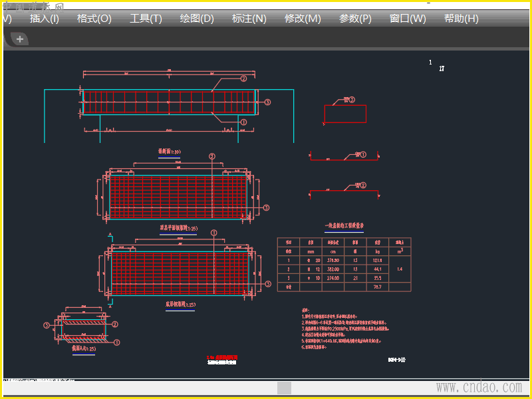Open the 工具(T) menu
532x399 pixels.
146,19
